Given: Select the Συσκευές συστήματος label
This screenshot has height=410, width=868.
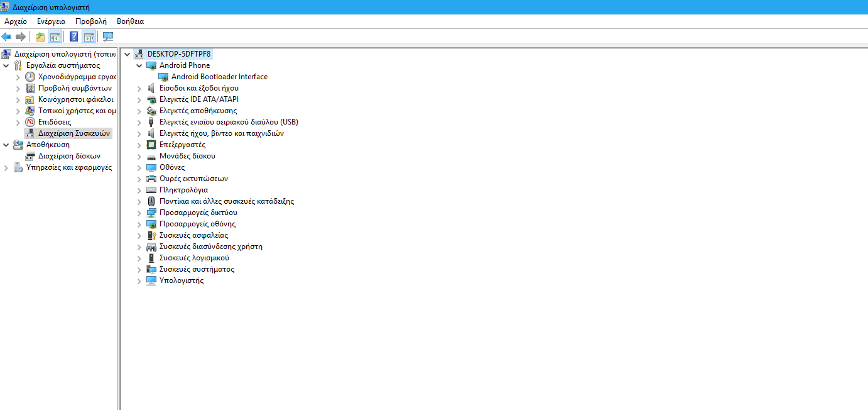Looking at the screenshot, I should coord(197,269).
